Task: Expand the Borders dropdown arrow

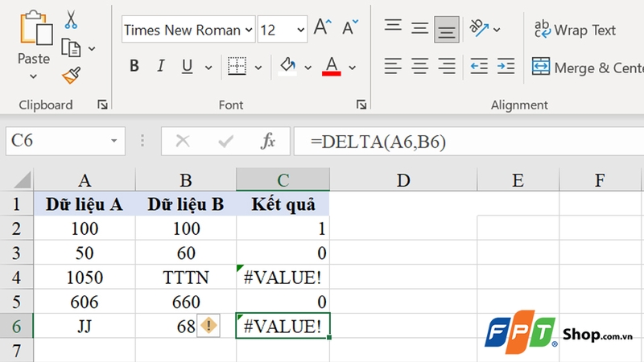Action: 258,68
